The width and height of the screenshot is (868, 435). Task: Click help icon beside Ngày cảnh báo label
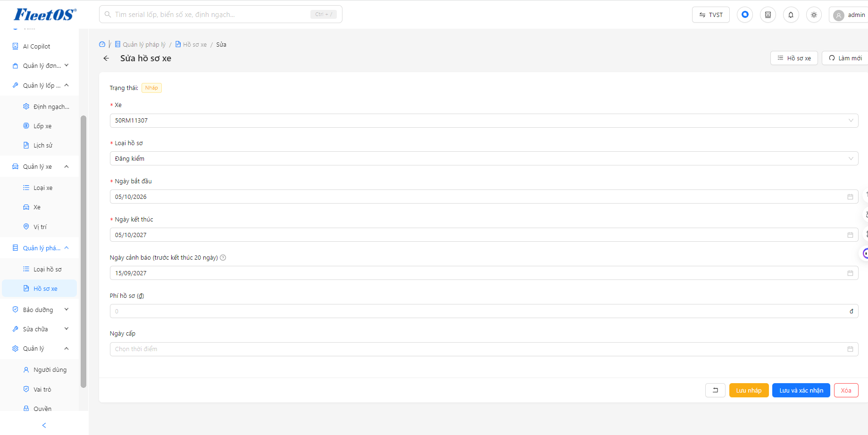click(x=223, y=258)
